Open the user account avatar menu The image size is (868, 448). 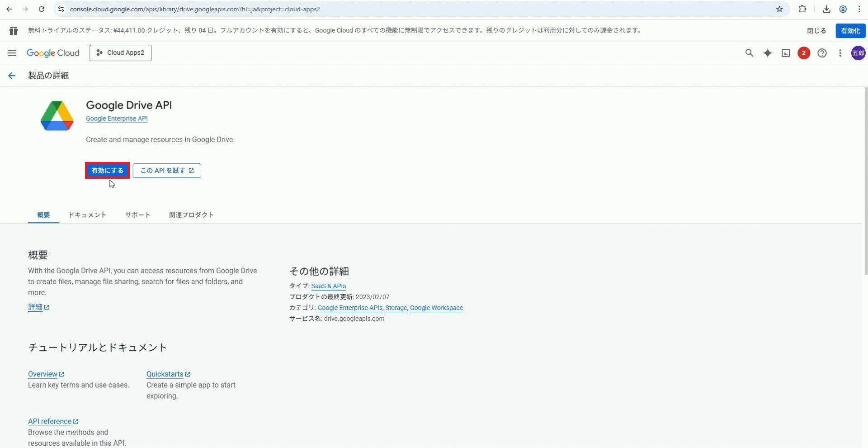858,53
